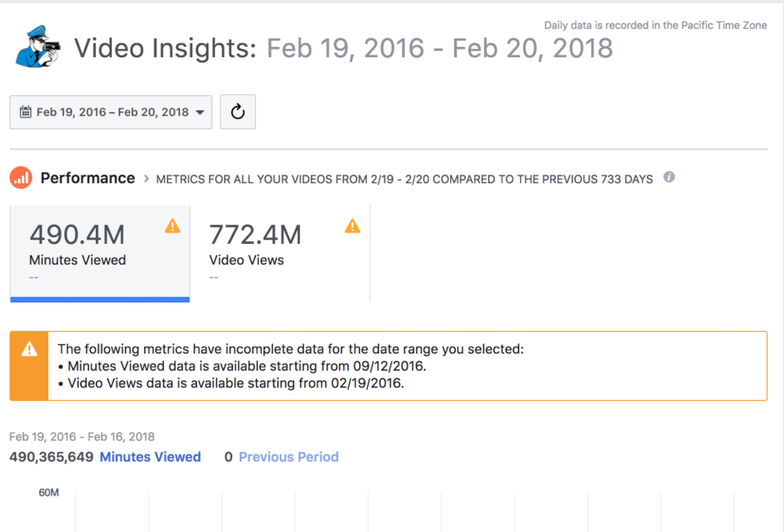Click the Previous Period legend link
Image resolution: width=784 pixels, height=532 pixels.
click(x=288, y=457)
